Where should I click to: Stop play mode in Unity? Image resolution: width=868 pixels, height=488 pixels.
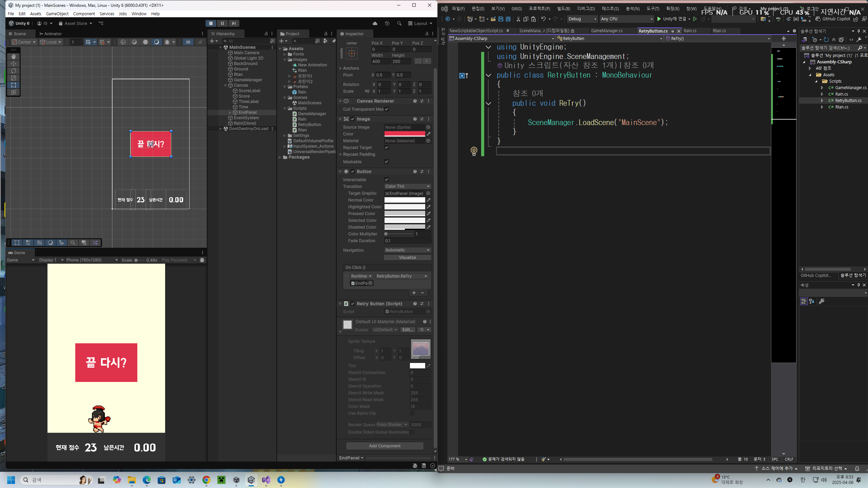(x=211, y=23)
